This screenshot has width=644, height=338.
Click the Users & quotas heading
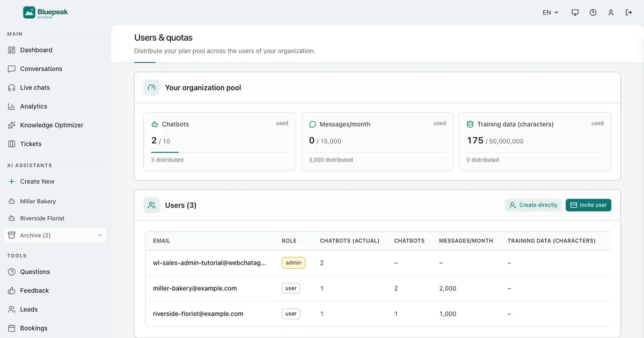[x=163, y=38]
